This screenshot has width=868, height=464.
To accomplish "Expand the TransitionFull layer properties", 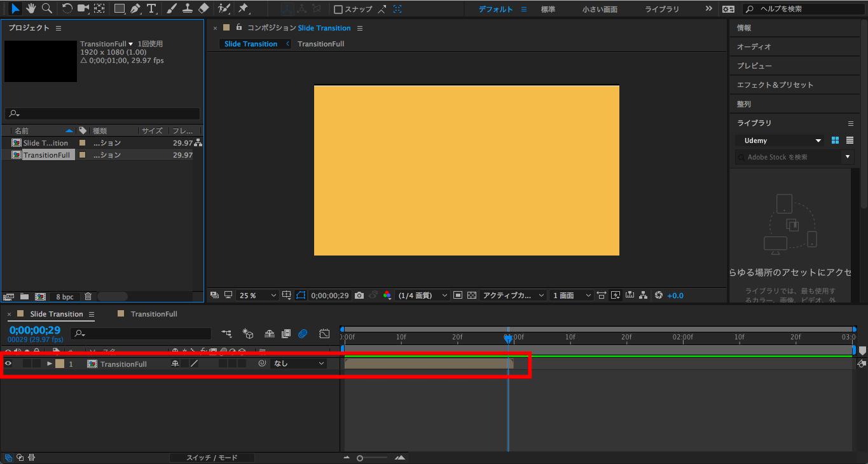I will click(x=50, y=364).
